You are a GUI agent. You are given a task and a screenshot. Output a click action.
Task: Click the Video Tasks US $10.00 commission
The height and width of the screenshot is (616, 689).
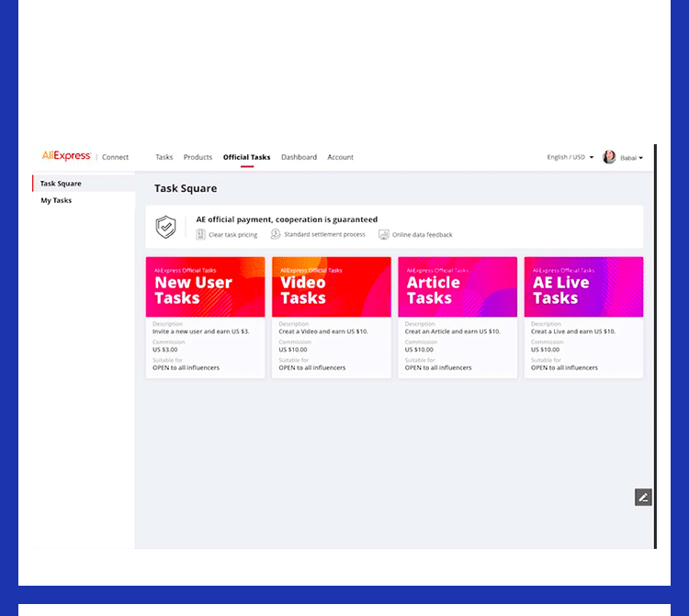293,350
